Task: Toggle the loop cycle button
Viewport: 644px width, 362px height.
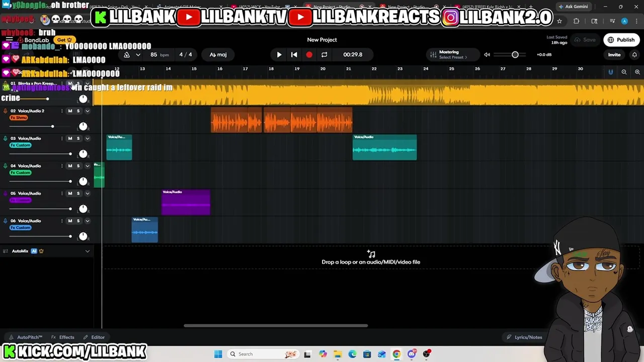Action: [324, 54]
